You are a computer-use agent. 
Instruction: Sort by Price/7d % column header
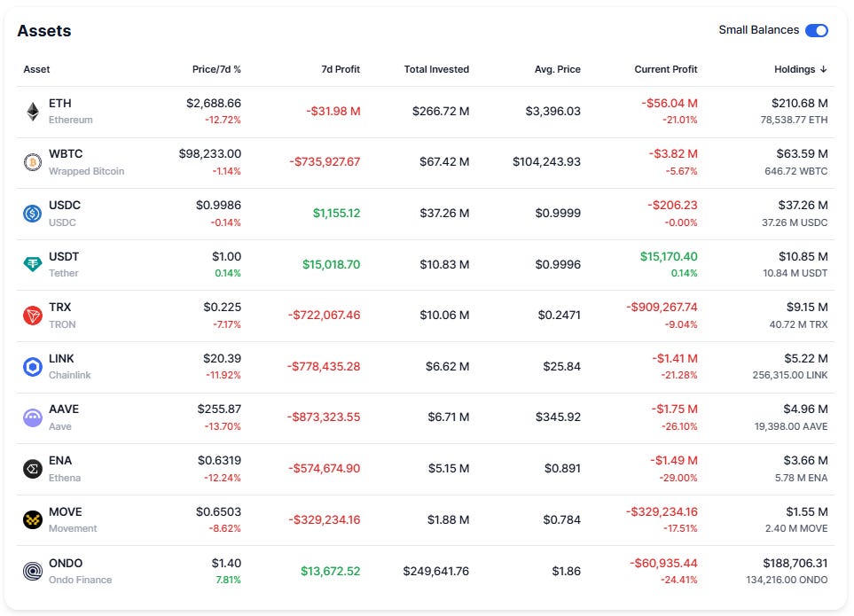[216, 69]
